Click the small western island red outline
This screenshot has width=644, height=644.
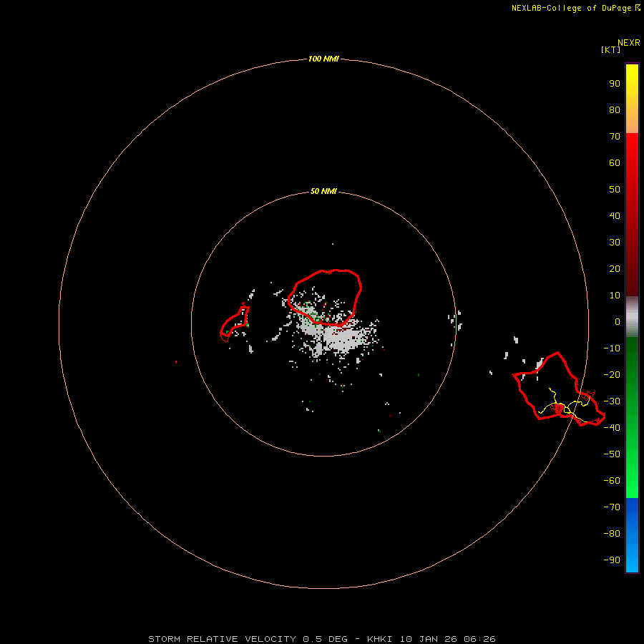[x=235, y=323]
